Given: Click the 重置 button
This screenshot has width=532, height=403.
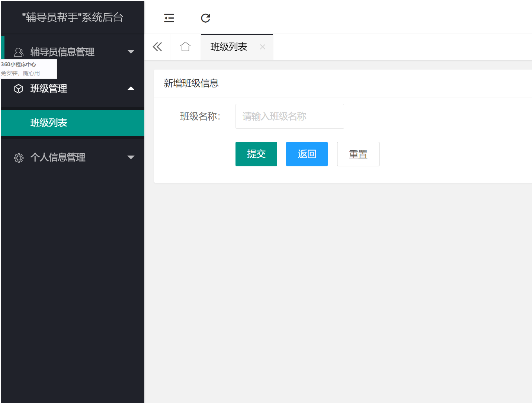Looking at the screenshot, I should (x=358, y=154).
